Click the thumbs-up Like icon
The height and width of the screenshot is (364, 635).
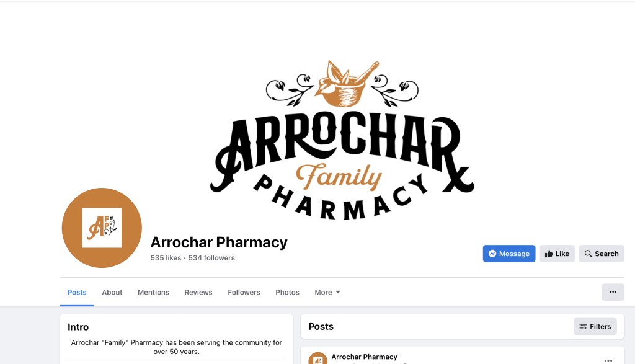coord(549,254)
